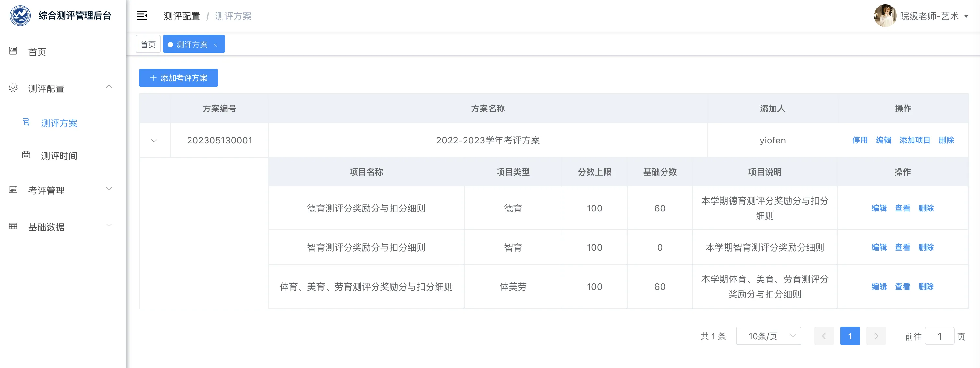
Task: 编辑 the 智育测评分奖励分与扣分细则 item
Action: point(879,247)
